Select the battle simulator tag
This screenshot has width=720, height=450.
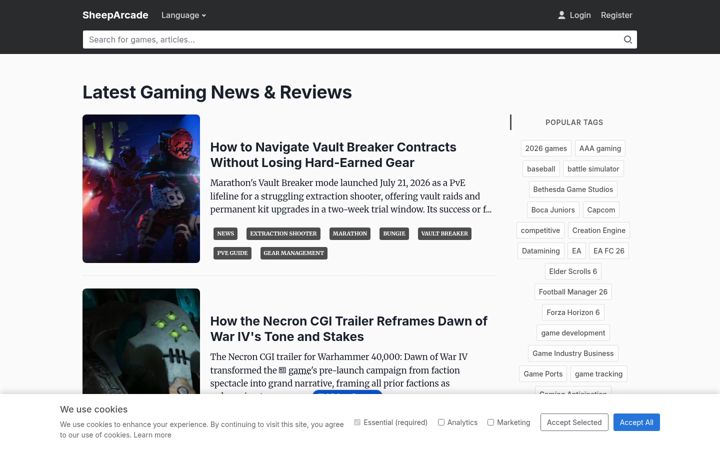coord(593,169)
